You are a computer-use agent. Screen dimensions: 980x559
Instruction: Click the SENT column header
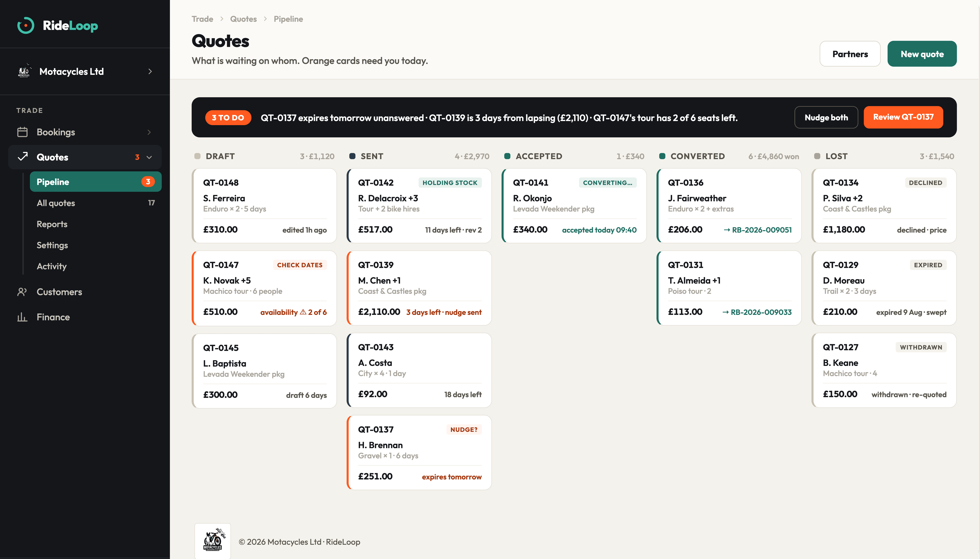coord(372,156)
